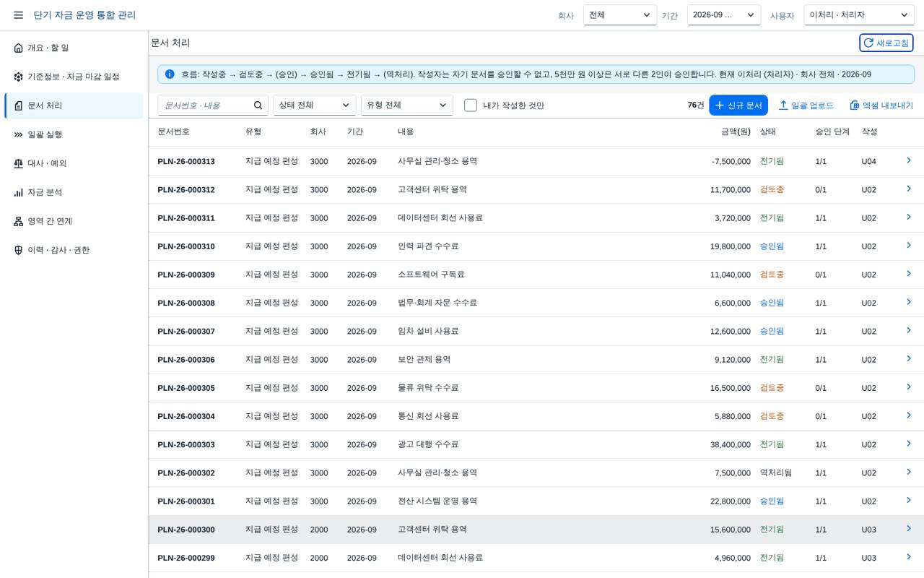Open 자금 분석 sidebar item

coord(74,192)
